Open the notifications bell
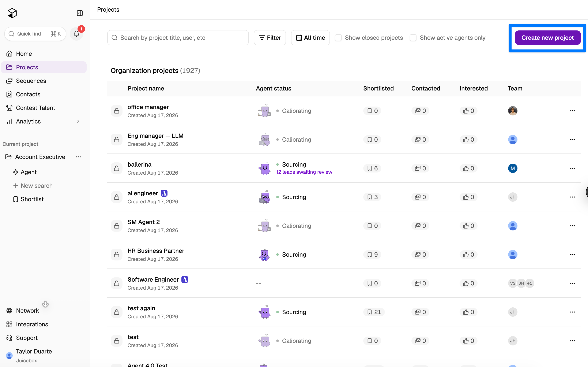 [x=76, y=34]
